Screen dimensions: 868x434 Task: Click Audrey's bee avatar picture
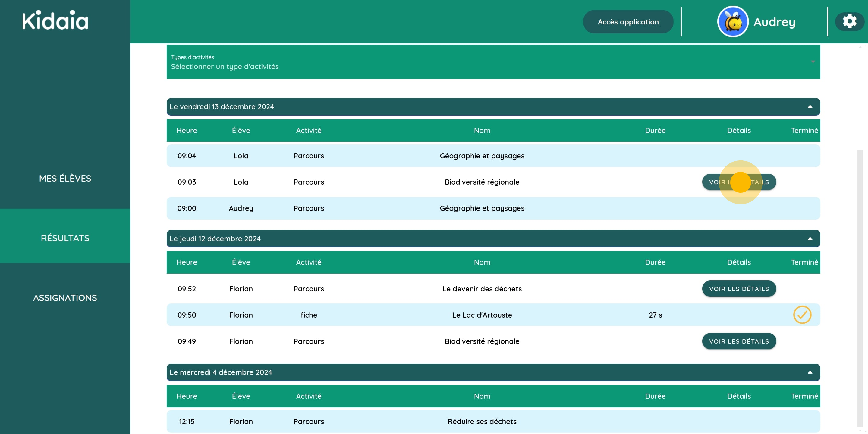tap(733, 21)
